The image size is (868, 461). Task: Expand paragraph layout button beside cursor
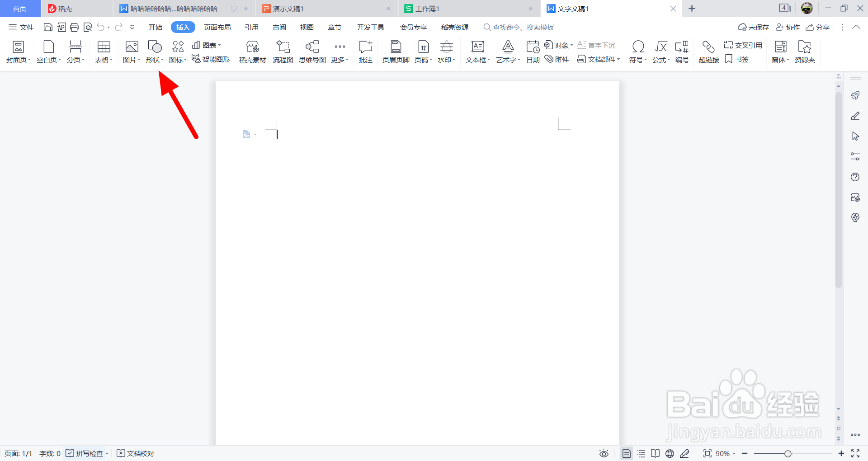point(250,134)
